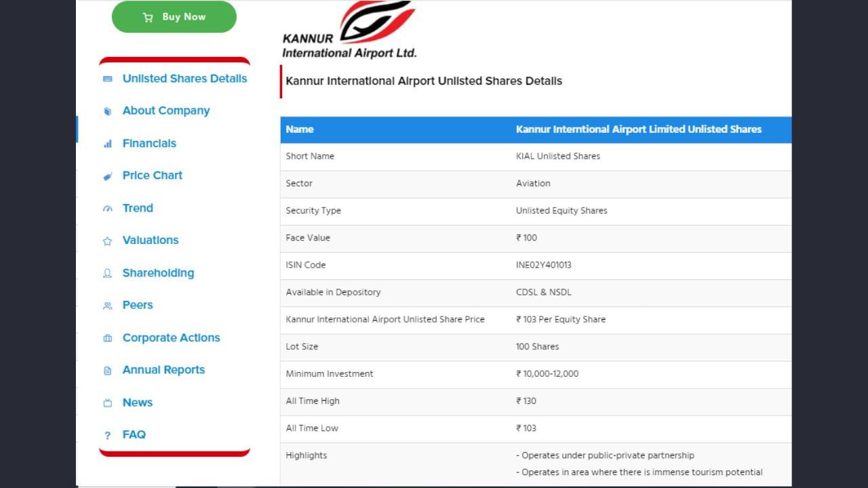Click the ₹ 100 face value

[x=526, y=238]
